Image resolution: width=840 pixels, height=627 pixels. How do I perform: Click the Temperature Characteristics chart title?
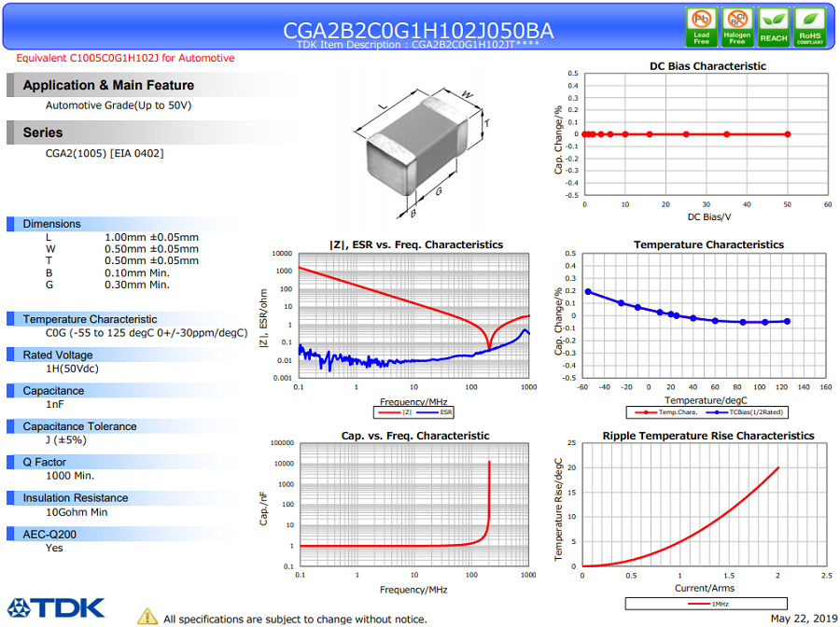pyautogui.click(x=708, y=244)
